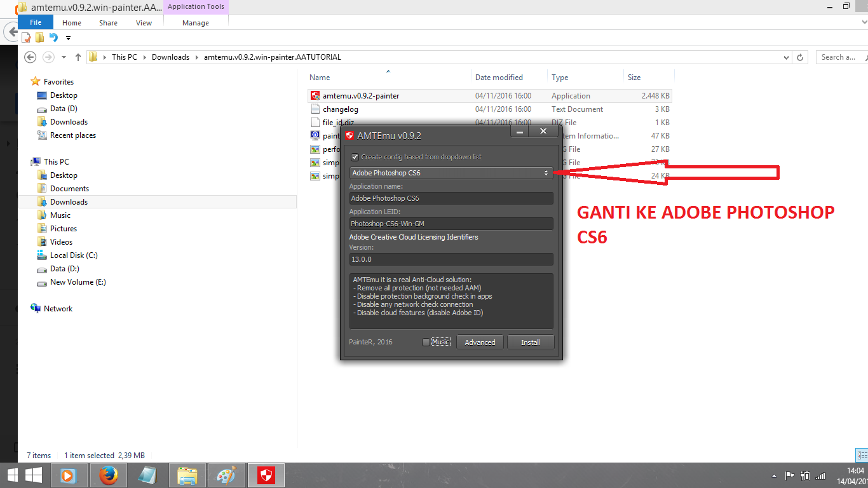Uncheck Create config based from dropdown list
The image size is (868, 488).
[x=355, y=157]
